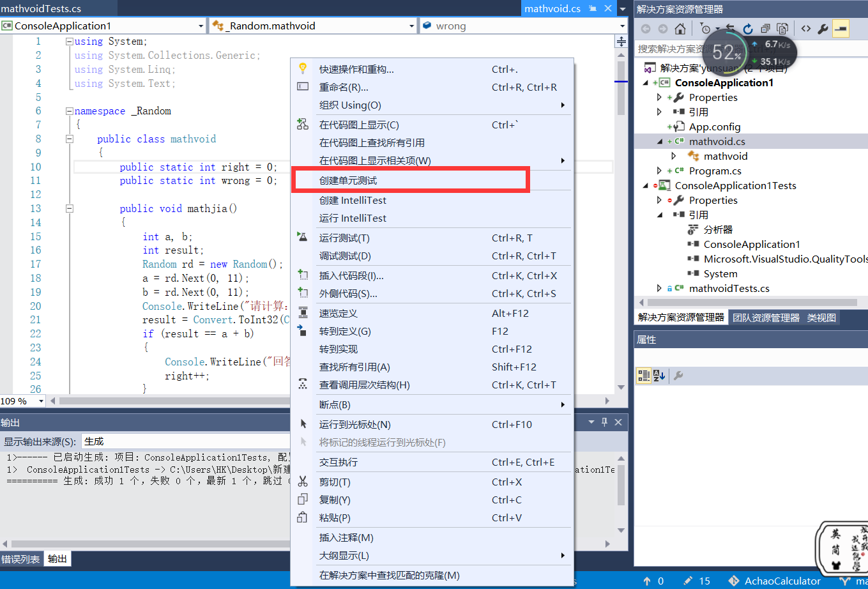Open the 组织 Using(O) submenu
This screenshot has width=868, height=589.
(x=432, y=105)
